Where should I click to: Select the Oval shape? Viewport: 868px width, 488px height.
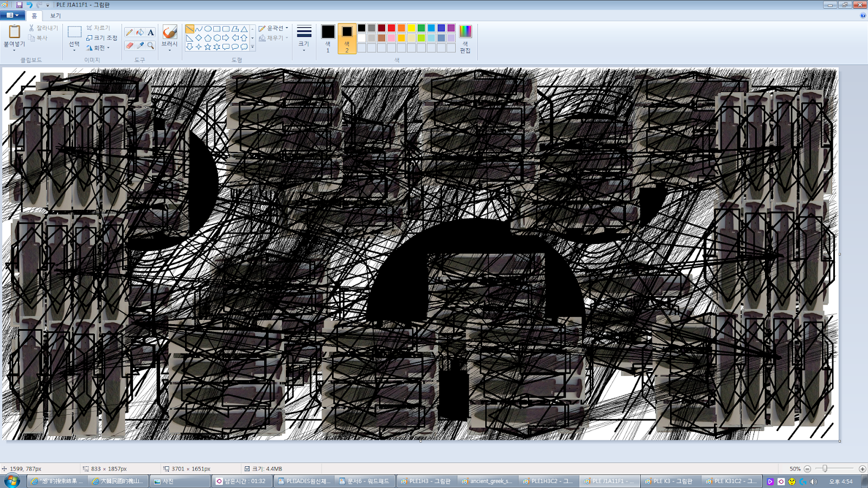point(208,29)
